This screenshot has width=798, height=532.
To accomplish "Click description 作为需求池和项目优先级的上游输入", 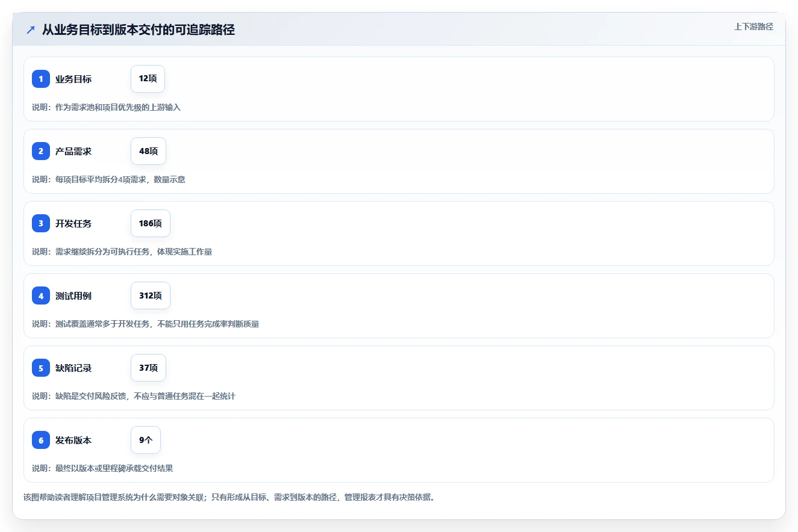I will (106, 107).
